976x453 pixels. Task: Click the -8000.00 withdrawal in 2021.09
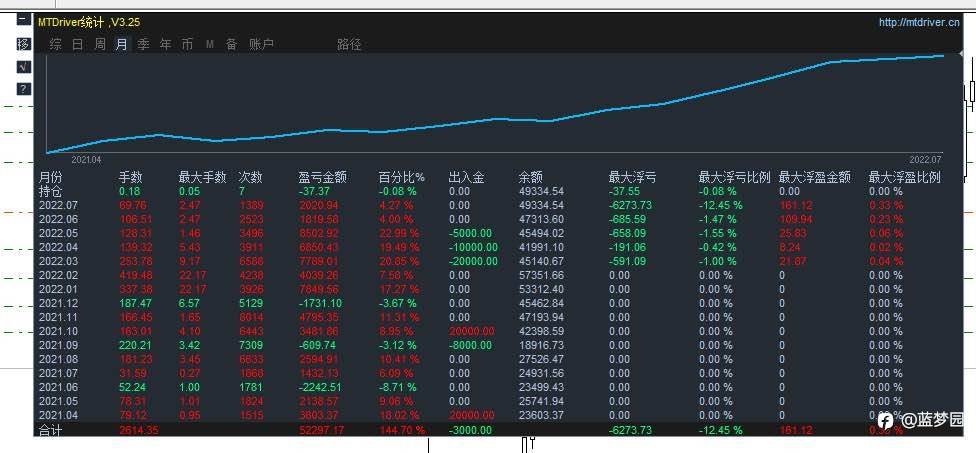coord(470,345)
